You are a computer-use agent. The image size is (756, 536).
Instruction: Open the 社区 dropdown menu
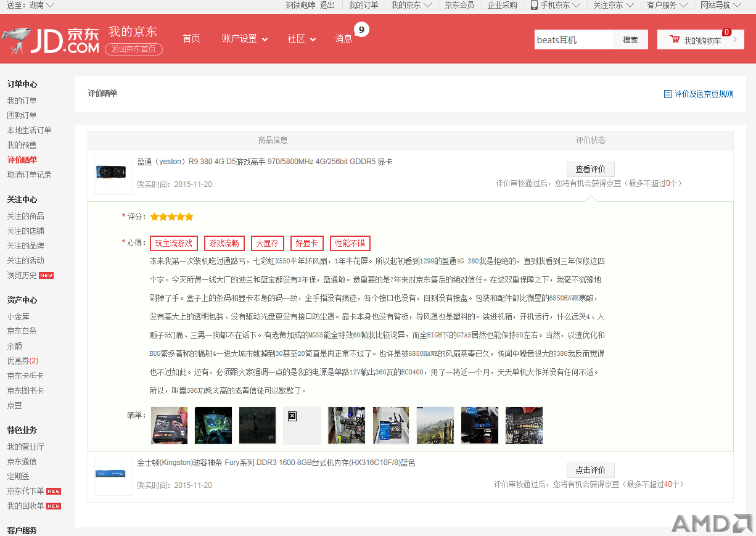302,38
